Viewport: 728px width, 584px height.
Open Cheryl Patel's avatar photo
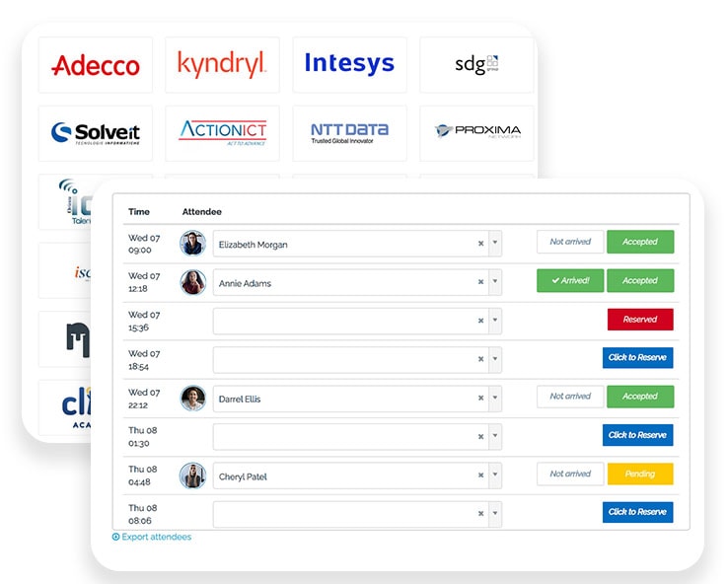(192, 475)
